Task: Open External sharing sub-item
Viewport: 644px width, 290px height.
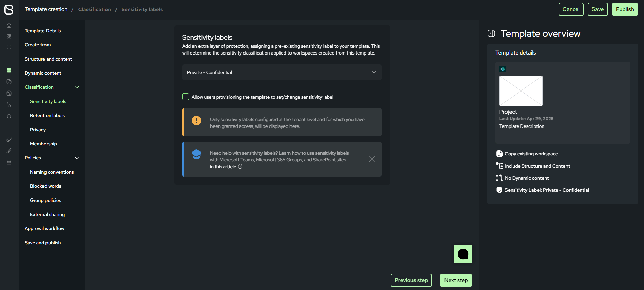Action: [48, 214]
